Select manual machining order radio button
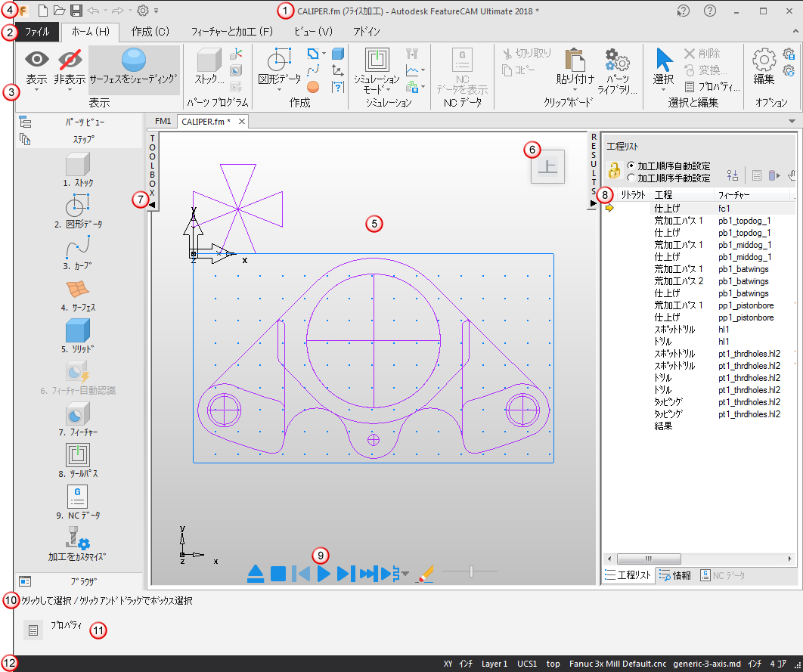This screenshot has height=672, width=803. coord(631,178)
